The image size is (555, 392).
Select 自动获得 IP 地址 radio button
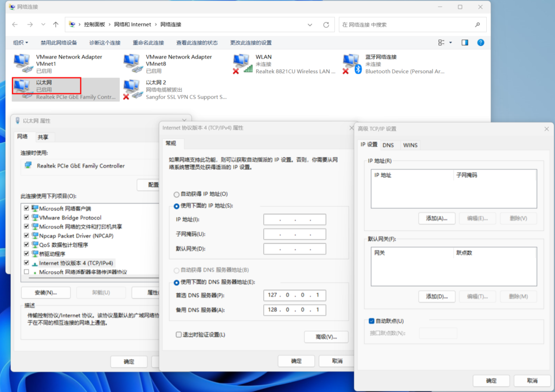tap(177, 194)
